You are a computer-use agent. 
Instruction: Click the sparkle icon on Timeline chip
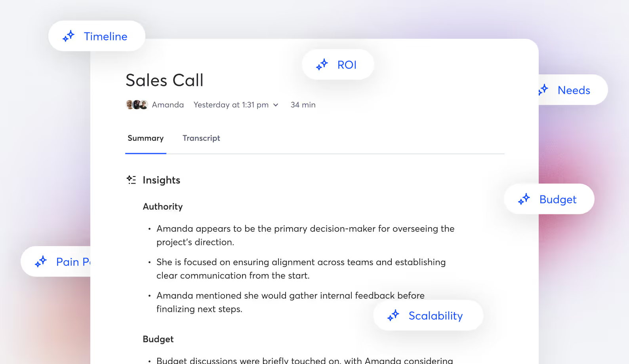click(69, 36)
